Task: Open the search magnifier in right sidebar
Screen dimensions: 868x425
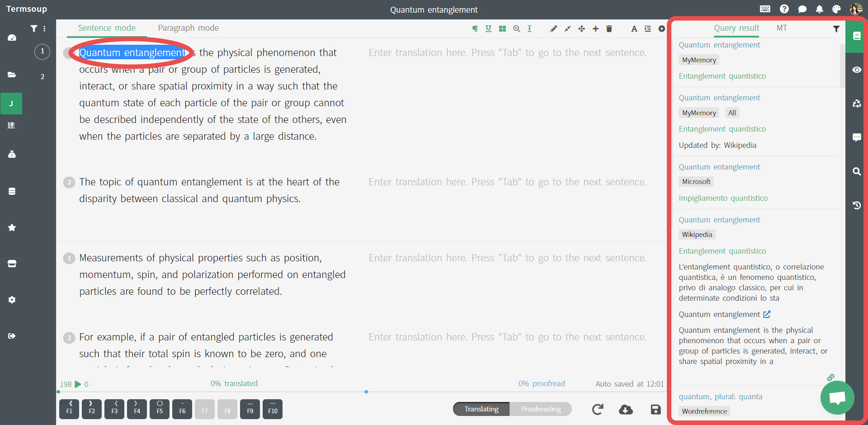Action: click(857, 171)
